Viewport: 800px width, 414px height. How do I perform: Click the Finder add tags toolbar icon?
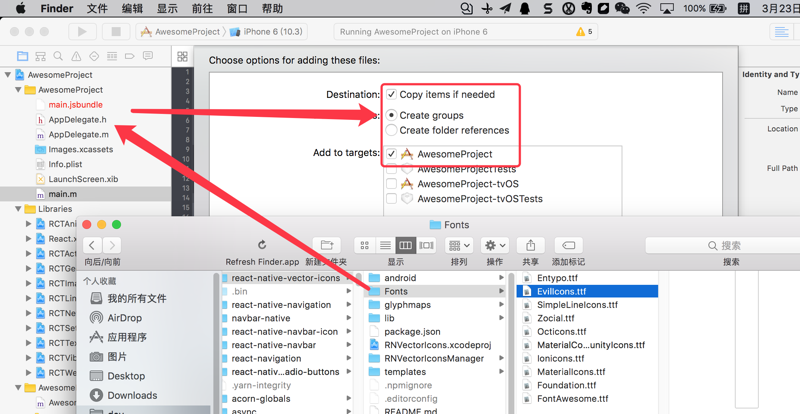point(568,246)
